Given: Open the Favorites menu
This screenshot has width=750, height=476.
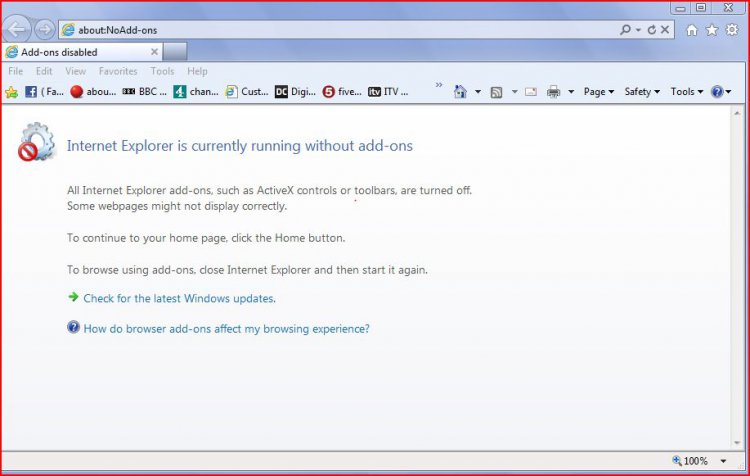Looking at the screenshot, I should pyautogui.click(x=118, y=71).
